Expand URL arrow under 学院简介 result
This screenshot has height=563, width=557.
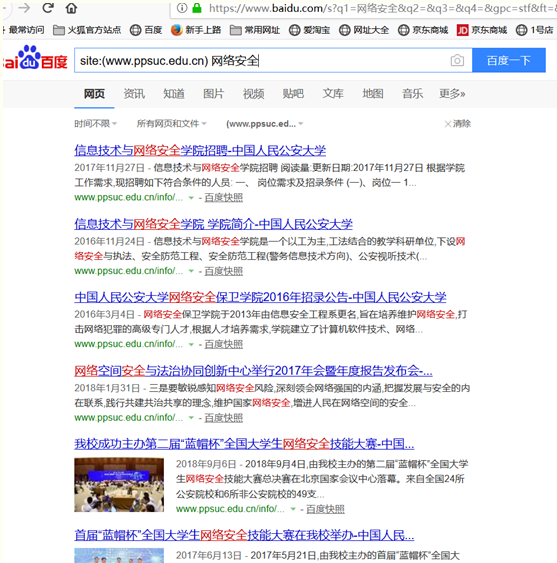pos(191,271)
